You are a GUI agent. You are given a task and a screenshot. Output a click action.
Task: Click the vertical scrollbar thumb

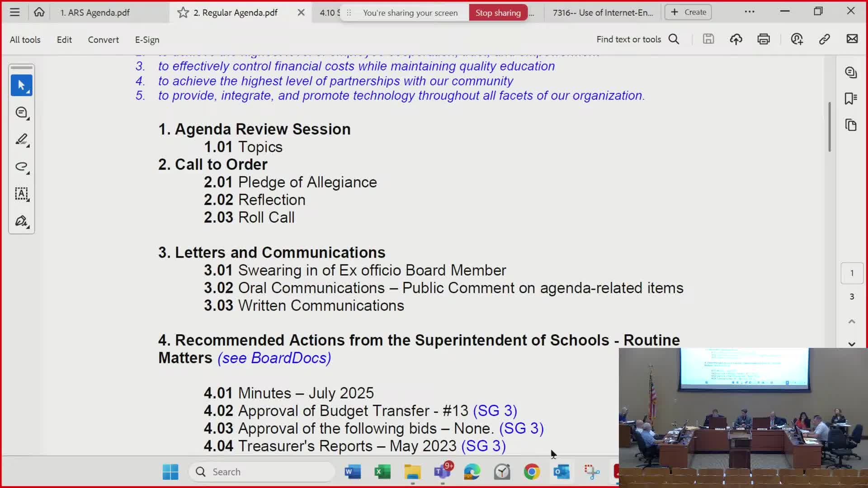pyautogui.click(x=830, y=127)
